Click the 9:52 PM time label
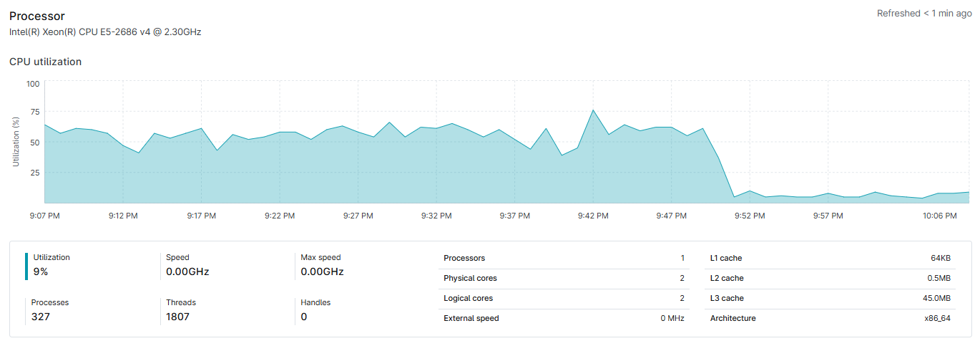Viewport: 980px width, 346px height. [750, 216]
